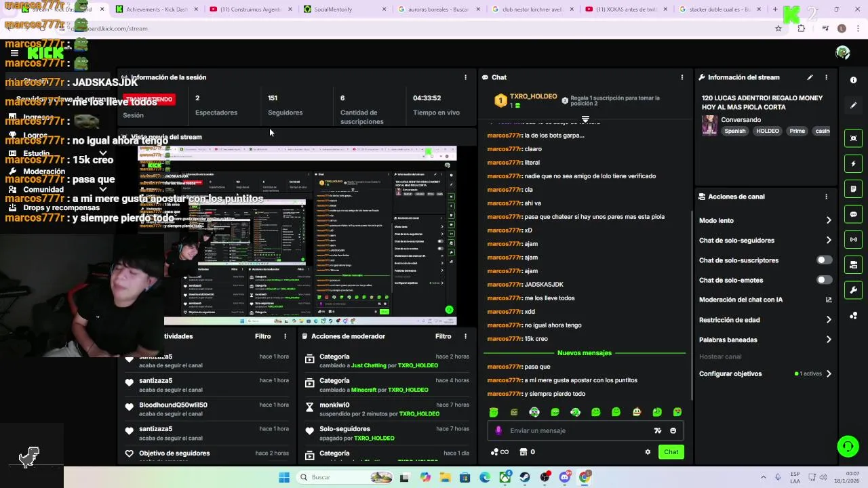Jump to Nuevos mensajes divider in chat
This screenshot has height=488, width=868.
[585, 353]
